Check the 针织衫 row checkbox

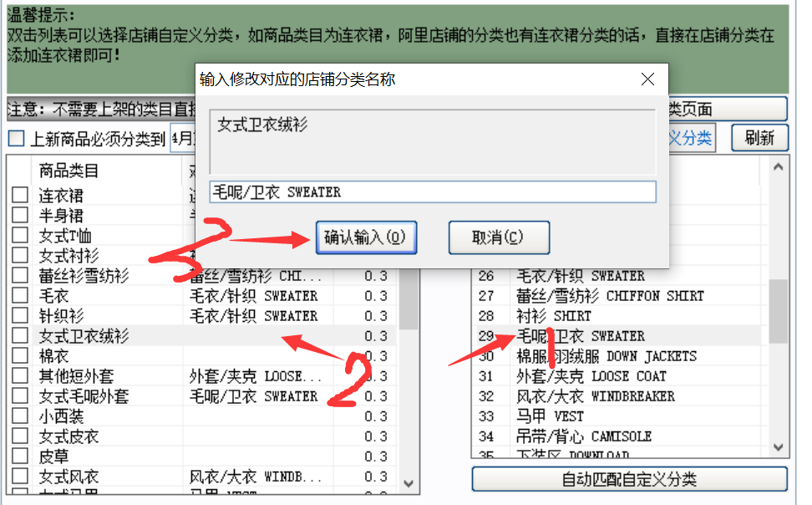click(x=20, y=315)
